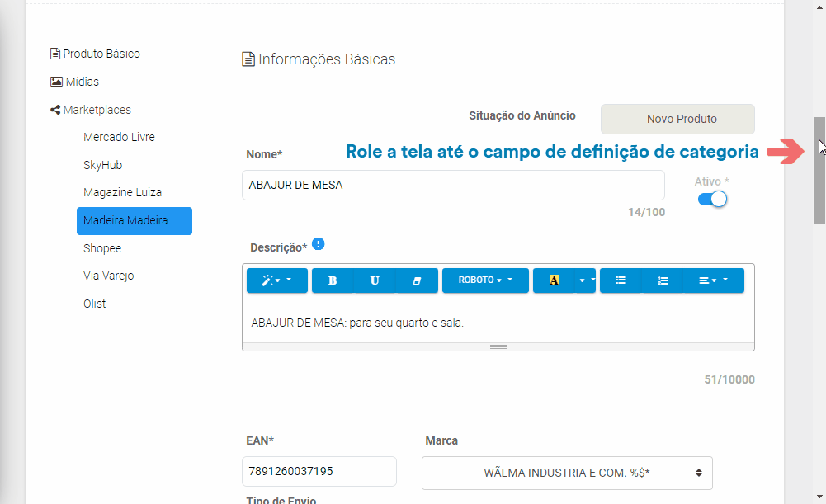
Task: Click the 51/10000 character counter
Action: (x=729, y=379)
